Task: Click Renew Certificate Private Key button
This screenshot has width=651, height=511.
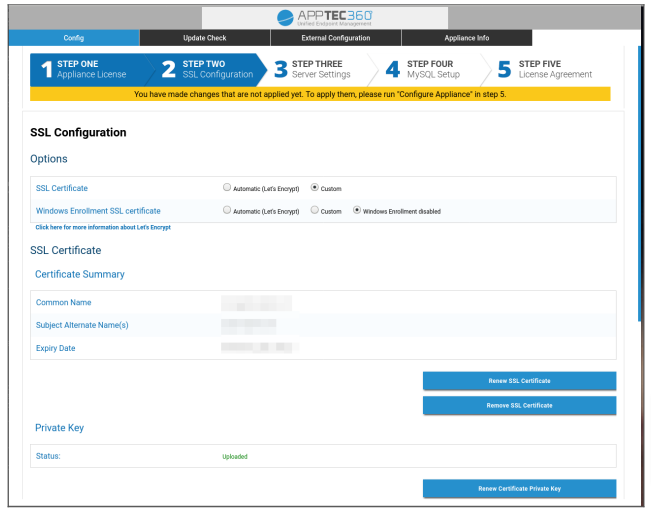Action: (x=519, y=489)
